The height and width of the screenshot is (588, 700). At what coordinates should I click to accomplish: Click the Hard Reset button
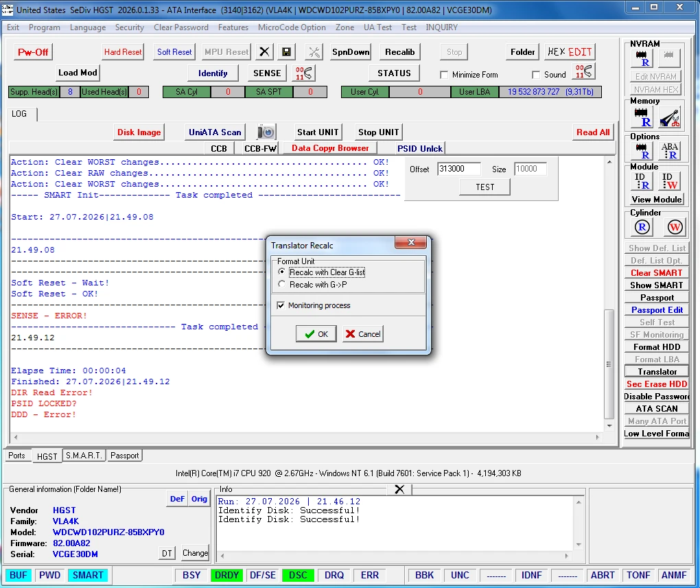123,51
